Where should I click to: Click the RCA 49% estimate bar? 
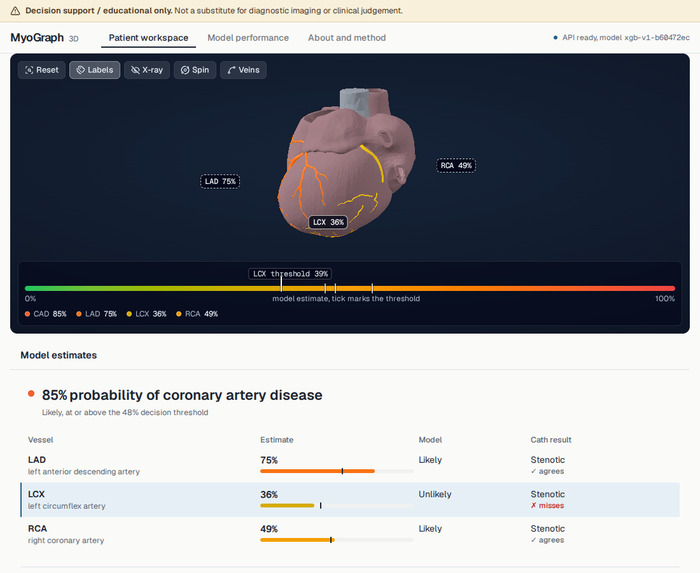click(337, 540)
